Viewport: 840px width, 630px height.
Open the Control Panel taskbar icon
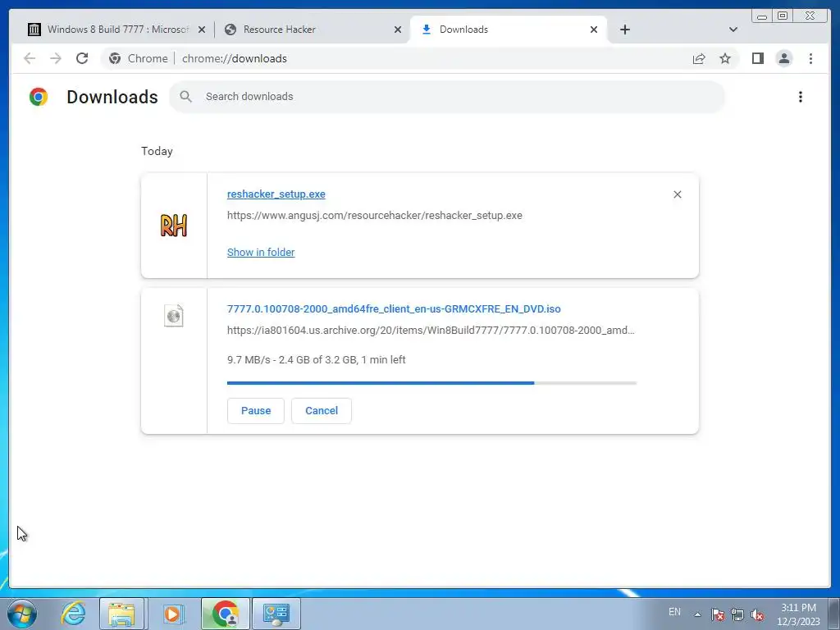click(276, 614)
